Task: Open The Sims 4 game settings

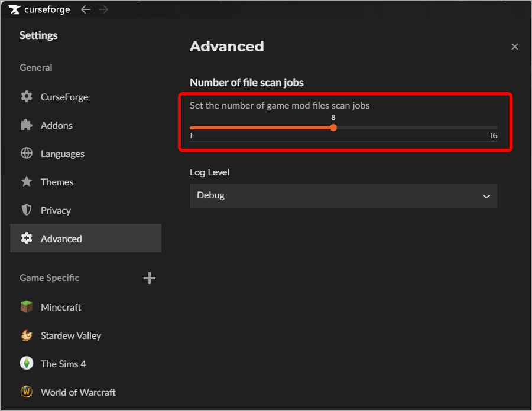Action: pos(86,364)
